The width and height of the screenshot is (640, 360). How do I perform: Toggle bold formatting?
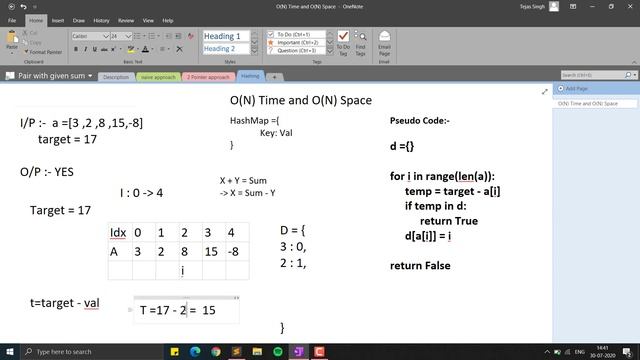76,49
